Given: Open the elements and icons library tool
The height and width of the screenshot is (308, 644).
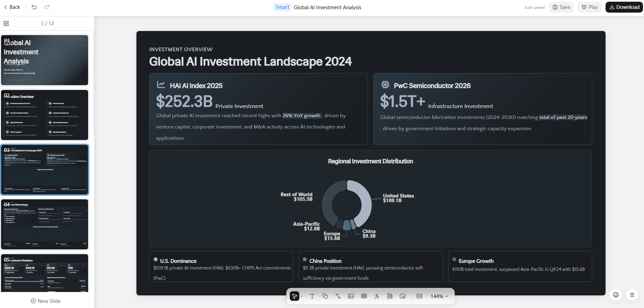Looking at the screenshot, I should coord(390,296).
